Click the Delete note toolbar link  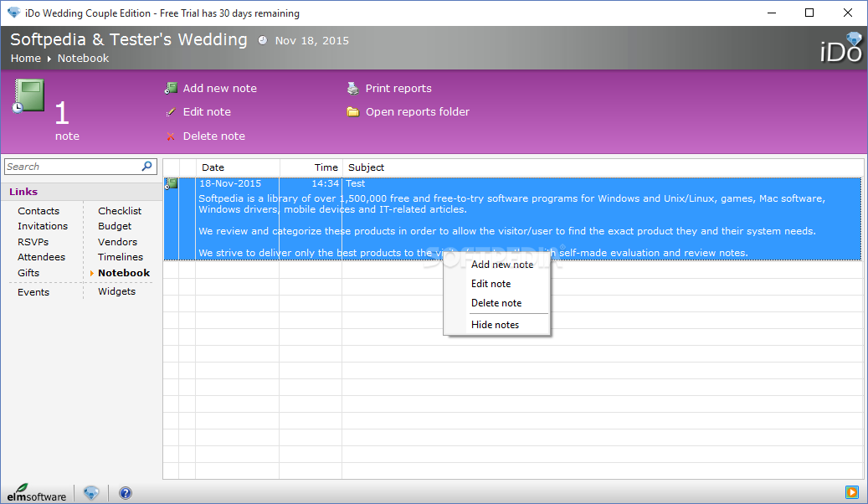coord(214,136)
